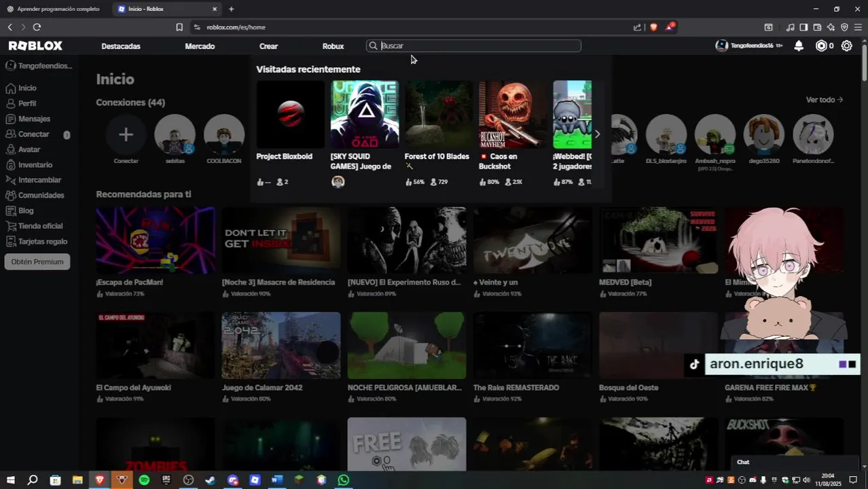Open Conectar in the sidebar

(33, 134)
